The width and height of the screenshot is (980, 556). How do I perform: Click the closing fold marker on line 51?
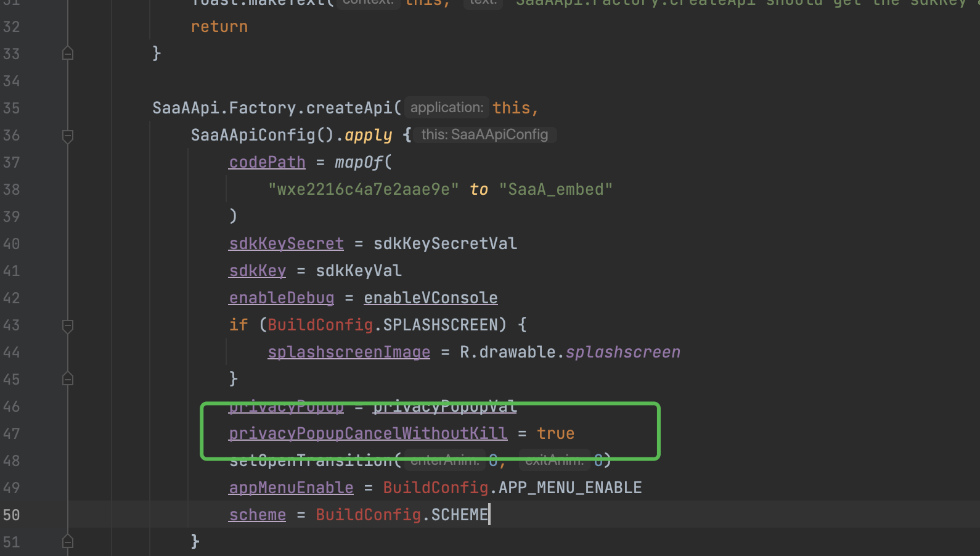[x=68, y=542]
